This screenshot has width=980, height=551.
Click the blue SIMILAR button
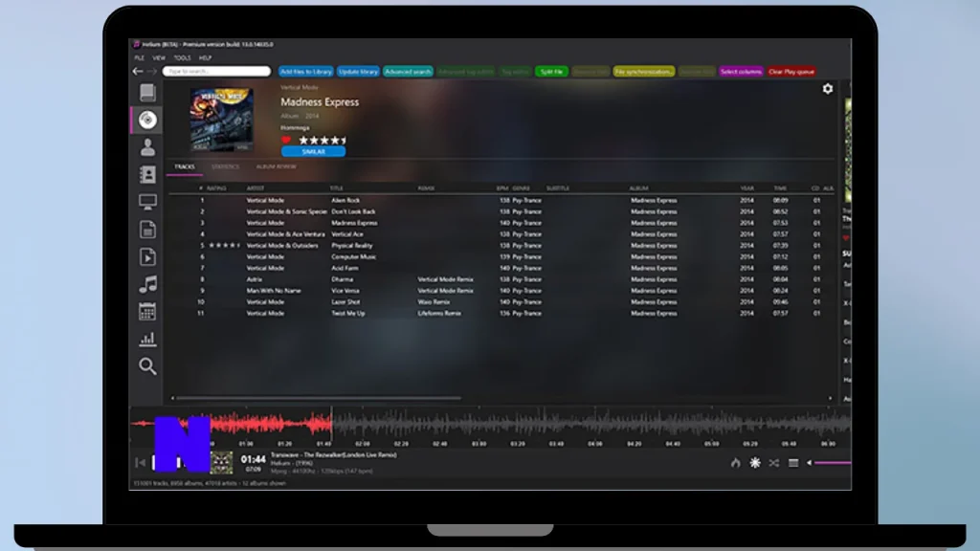[x=313, y=152]
